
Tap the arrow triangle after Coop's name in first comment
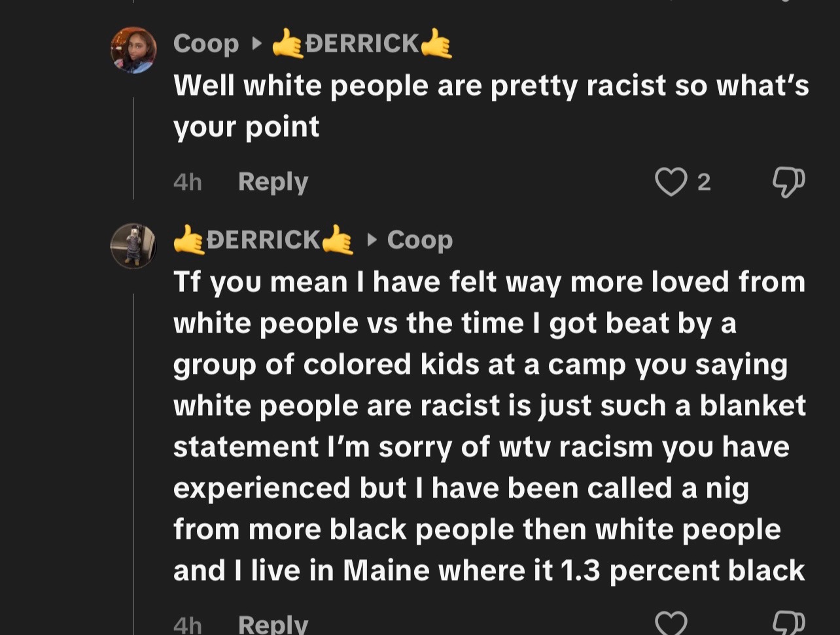[x=256, y=44]
